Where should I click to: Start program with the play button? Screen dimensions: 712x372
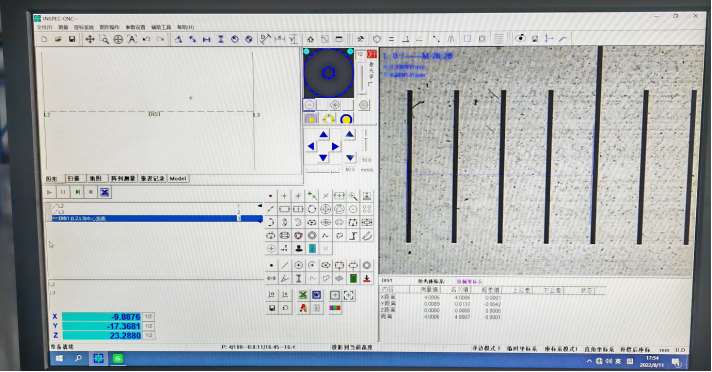(x=49, y=193)
